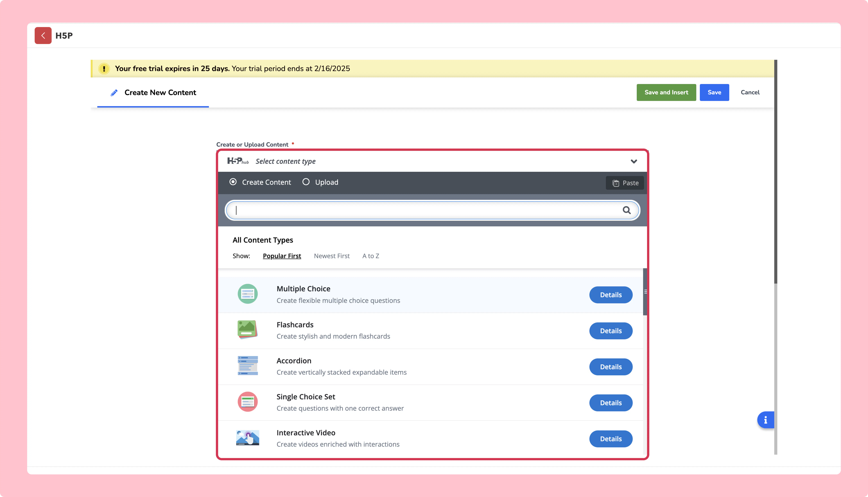868x497 pixels.
Task: Collapse the Select content type dropdown
Action: click(634, 162)
